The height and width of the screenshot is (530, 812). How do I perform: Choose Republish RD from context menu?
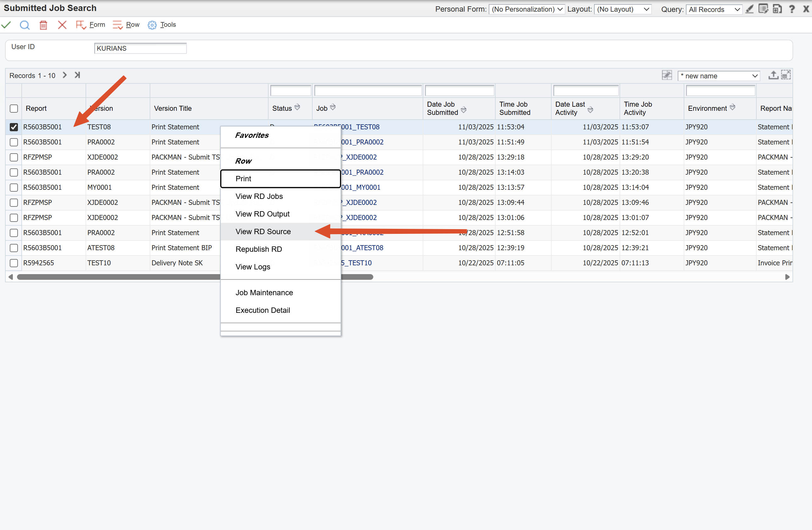click(x=259, y=249)
